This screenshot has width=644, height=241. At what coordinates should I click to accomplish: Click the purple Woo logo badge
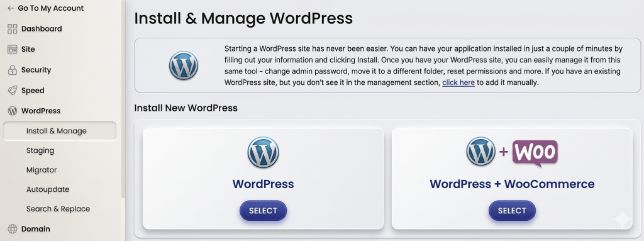(x=535, y=153)
